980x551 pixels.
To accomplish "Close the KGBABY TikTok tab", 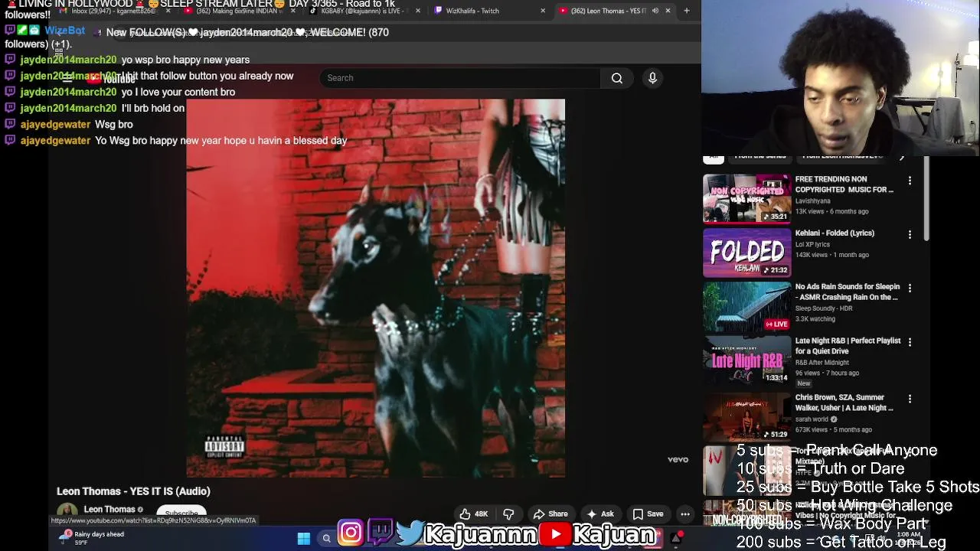I will (x=418, y=11).
